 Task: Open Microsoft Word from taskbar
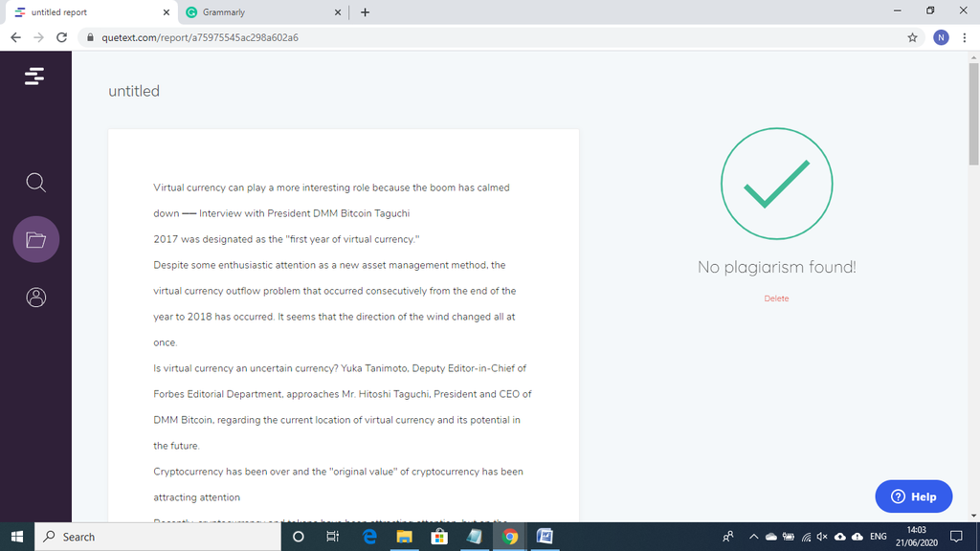coord(545,537)
